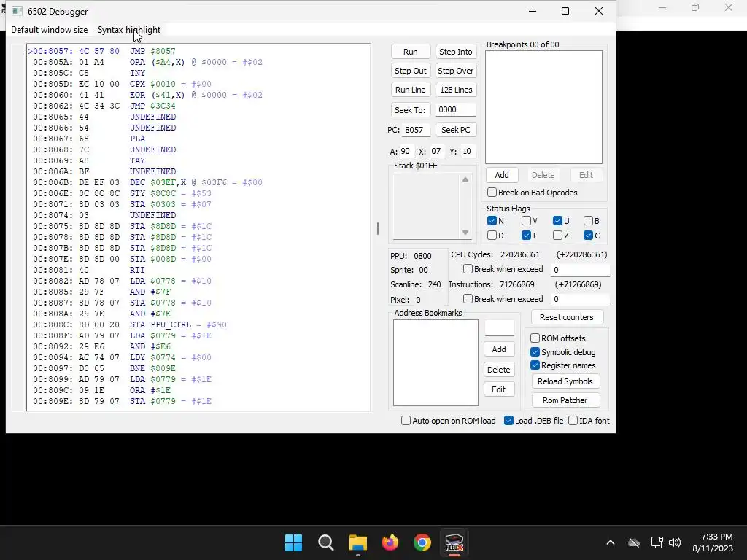Toggle the N status flag
The height and width of the screenshot is (560, 747).
495,221
